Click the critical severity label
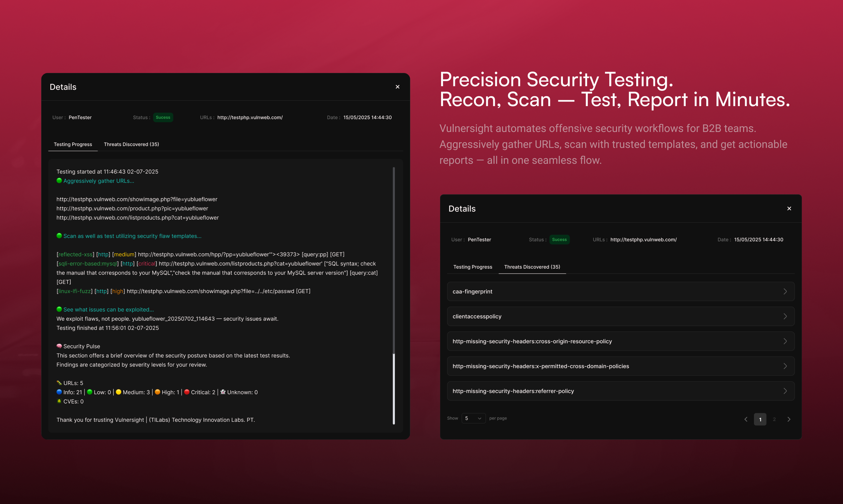 click(146, 264)
